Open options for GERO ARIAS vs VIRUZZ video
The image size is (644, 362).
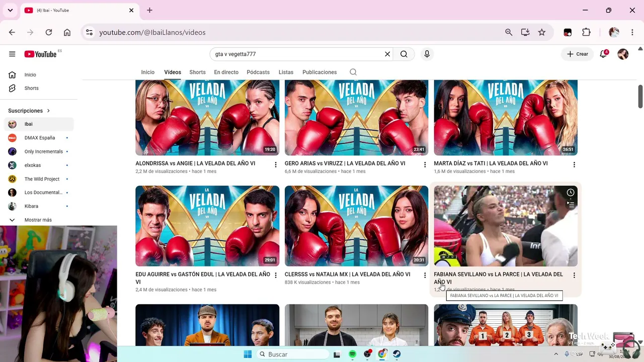pos(425,164)
